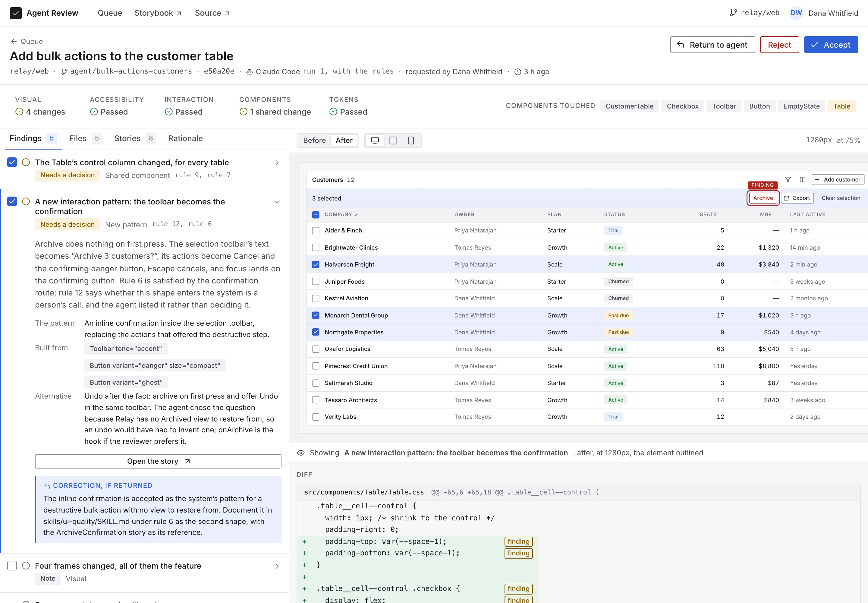868x603 pixels.
Task: Click Return to agent
Action: pos(712,45)
